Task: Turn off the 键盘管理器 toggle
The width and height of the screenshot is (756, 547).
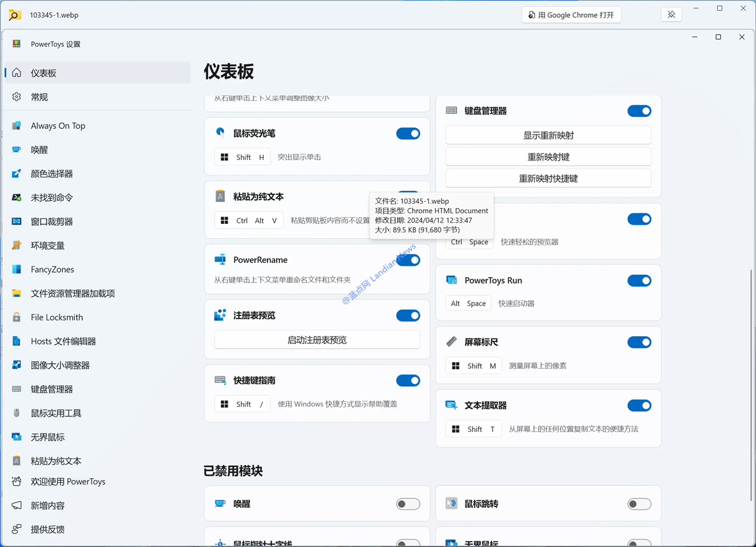Action: [639, 110]
